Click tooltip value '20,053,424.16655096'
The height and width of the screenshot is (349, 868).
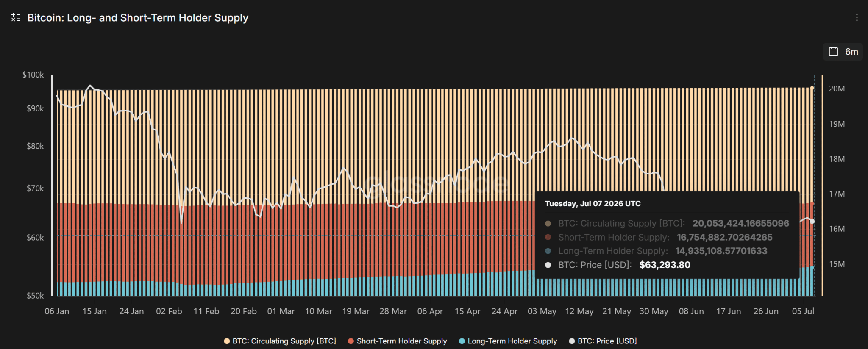pos(741,223)
